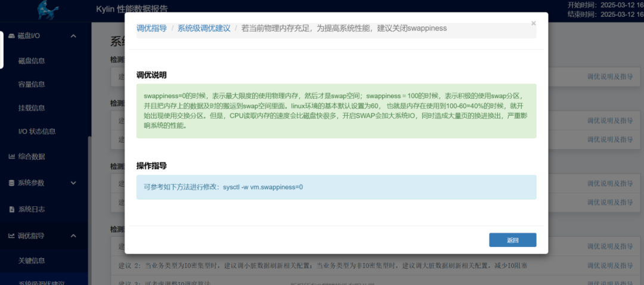The width and height of the screenshot is (644, 285).
Task: Click 系统级调优建议 breadcrumb link in dialog
Action: [204, 29]
